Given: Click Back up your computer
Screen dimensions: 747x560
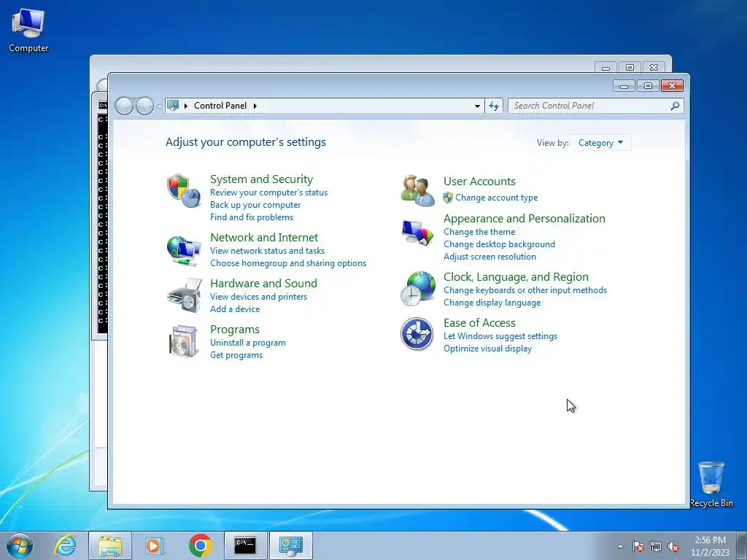Looking at the screenshot, I should pyautogui.click(x=255, y=205).
